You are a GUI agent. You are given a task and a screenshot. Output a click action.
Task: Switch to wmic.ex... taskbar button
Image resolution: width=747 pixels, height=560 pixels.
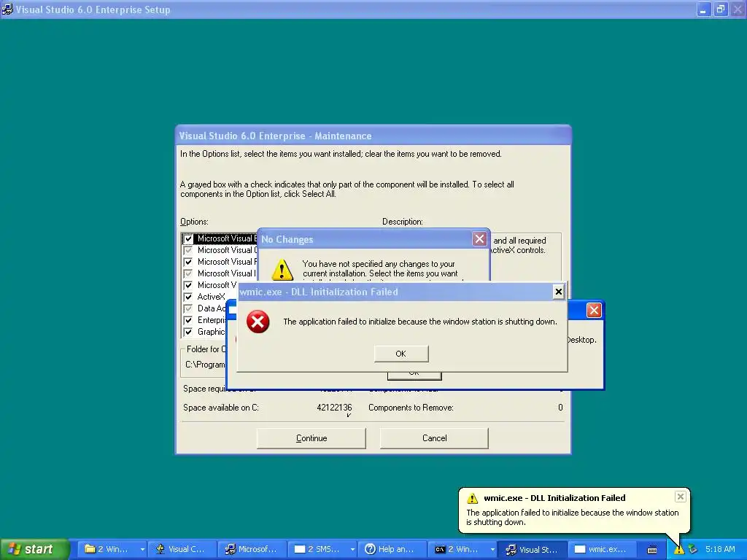602,550
